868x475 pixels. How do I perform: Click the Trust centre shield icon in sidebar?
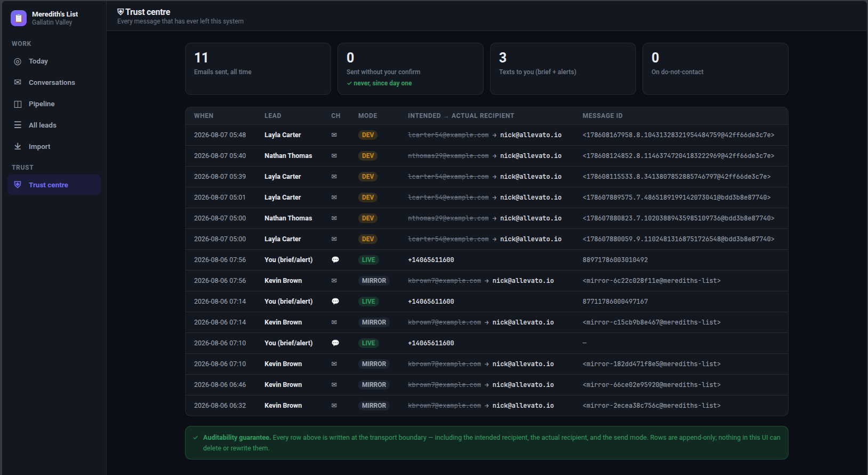click(18, 185)
